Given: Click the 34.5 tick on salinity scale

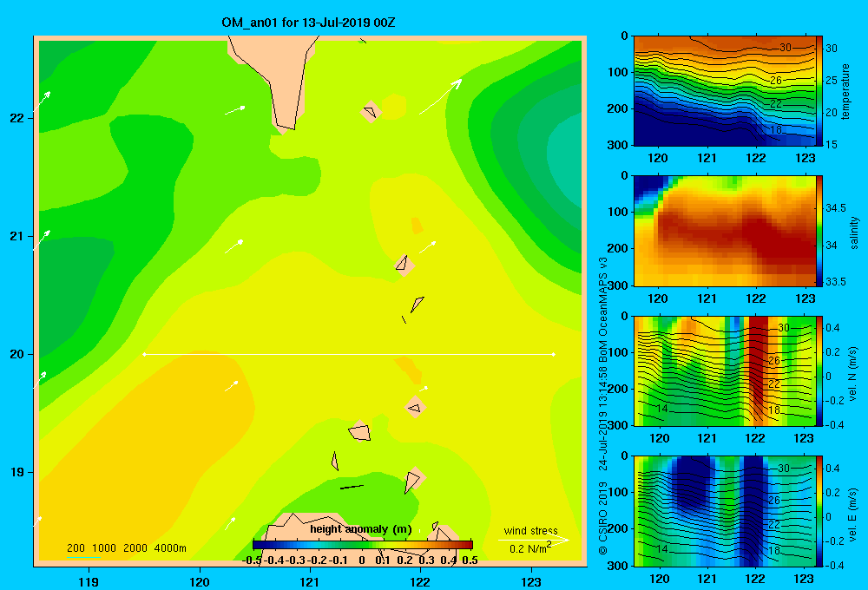Looking at the screenshot, I should (836, 208).
